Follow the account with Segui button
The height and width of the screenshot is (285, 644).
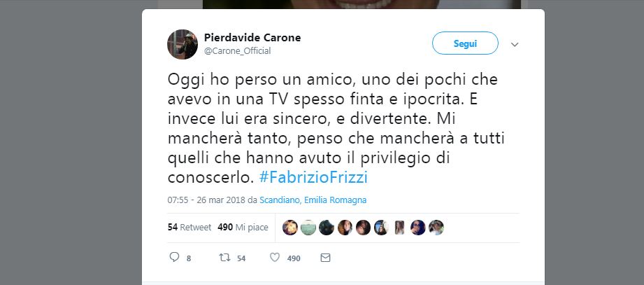tap(465, 43)
